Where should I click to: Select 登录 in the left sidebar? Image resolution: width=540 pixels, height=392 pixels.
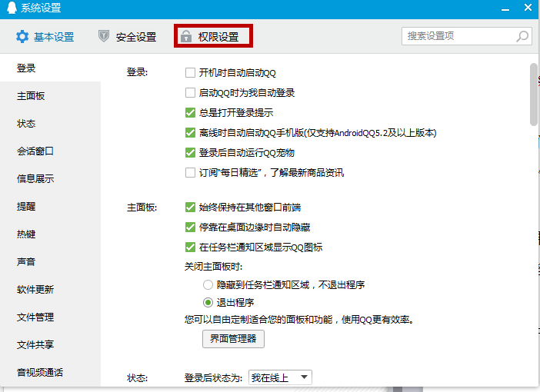coord(50,68)
